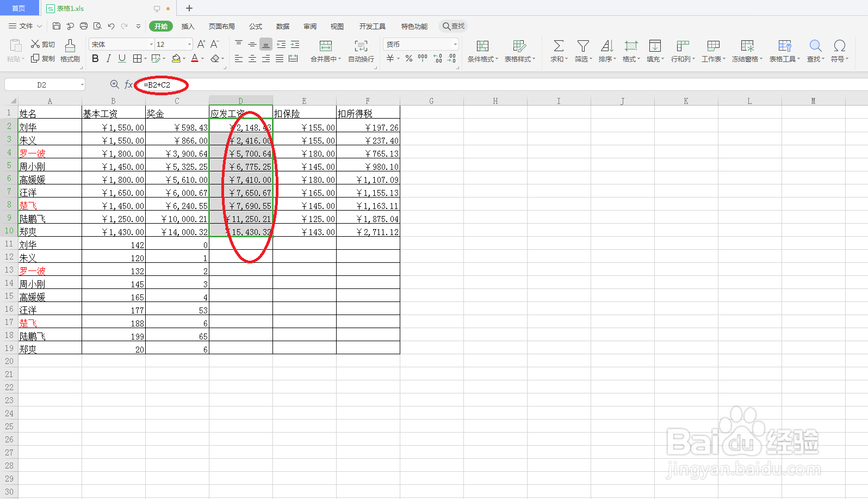Click the search (查找) box button
The width and height of the screenshot is (868, 499).
click(x=453, y=26)
